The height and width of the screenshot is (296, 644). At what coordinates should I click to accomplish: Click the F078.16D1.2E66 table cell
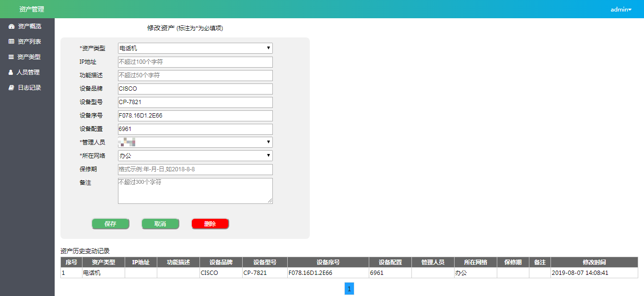coord(328,272)
